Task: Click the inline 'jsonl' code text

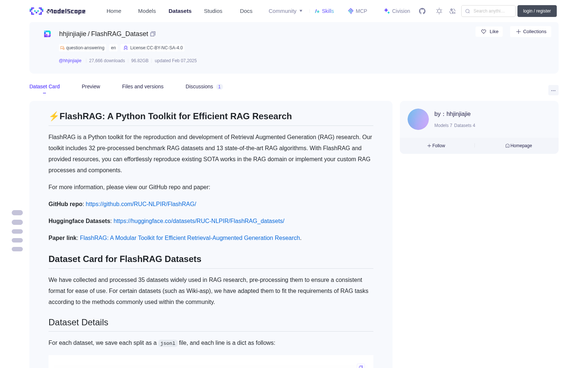Action: pyautogui.click(x=168, y=343)
